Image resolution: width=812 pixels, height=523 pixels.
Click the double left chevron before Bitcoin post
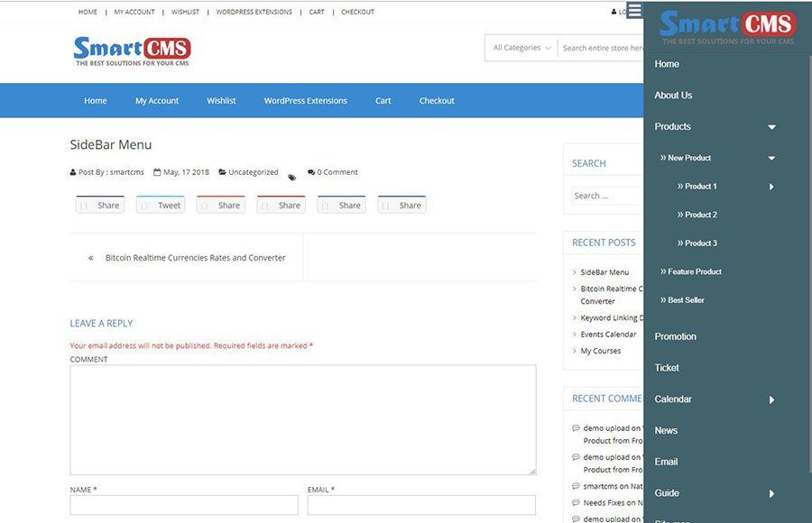coord(90,258)
